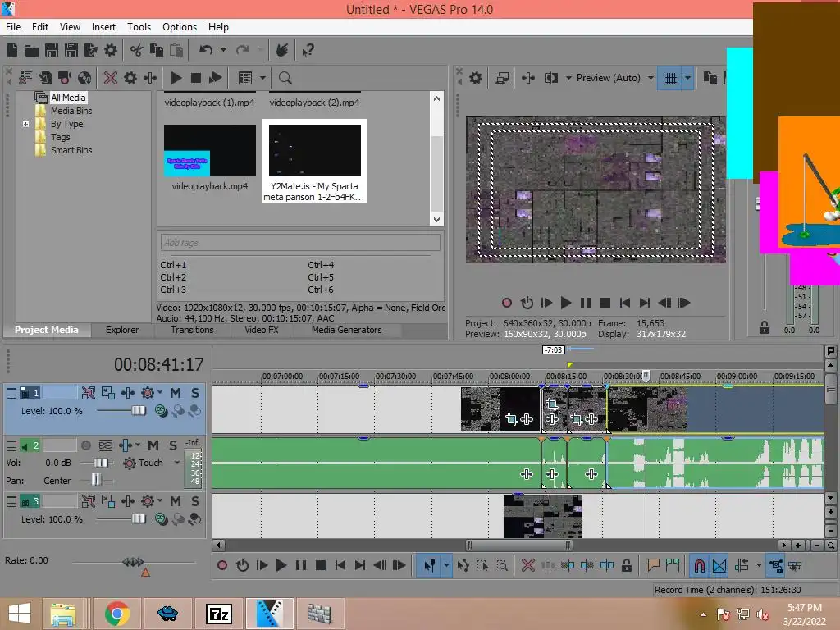Image resolution: width=840 pixels, height=630 pixels.
Task: Copy snapshot to clipboard in preview
Action: click(x=710, y=78)
